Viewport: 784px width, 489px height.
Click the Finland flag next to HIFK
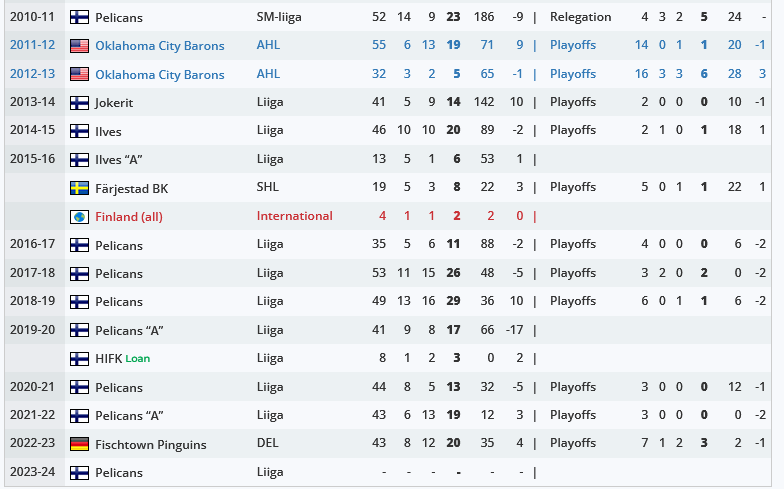79,359
